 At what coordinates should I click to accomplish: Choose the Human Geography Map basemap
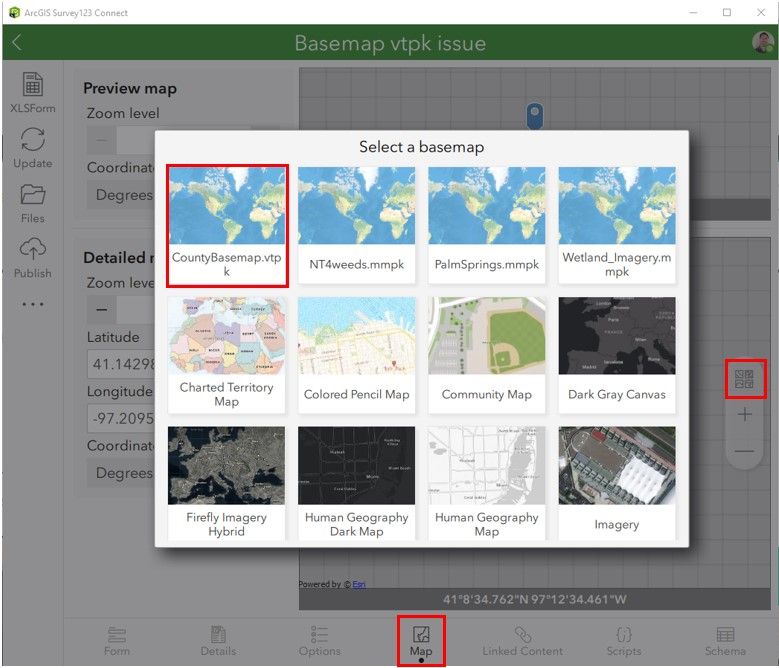(486, 483)
